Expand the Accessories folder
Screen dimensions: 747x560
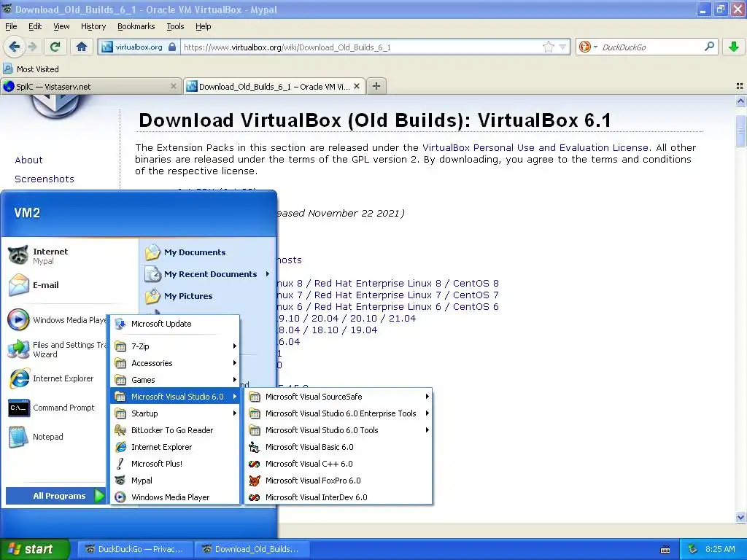pyautogui.click(x=175, y=363)
